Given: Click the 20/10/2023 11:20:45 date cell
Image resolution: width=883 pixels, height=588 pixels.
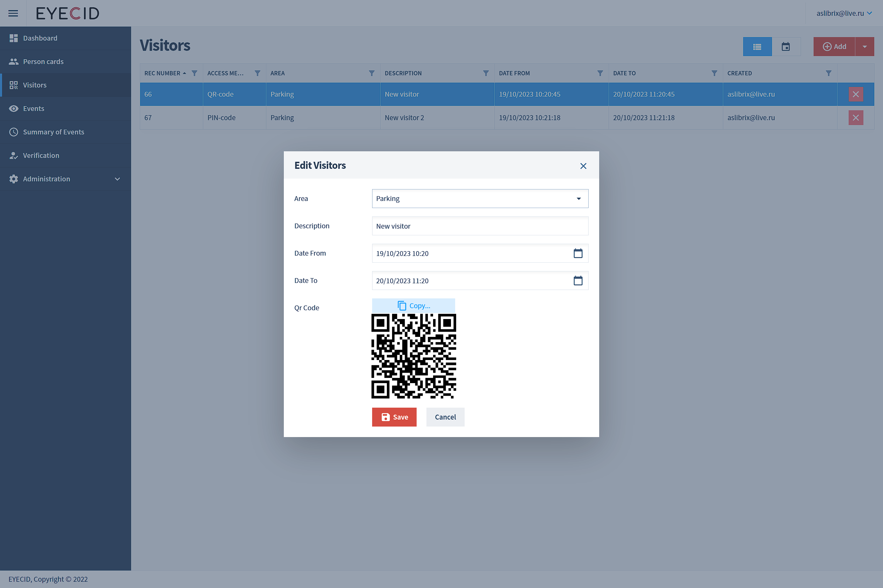Looking at the screenshot, I should click(x=666, y=94).
